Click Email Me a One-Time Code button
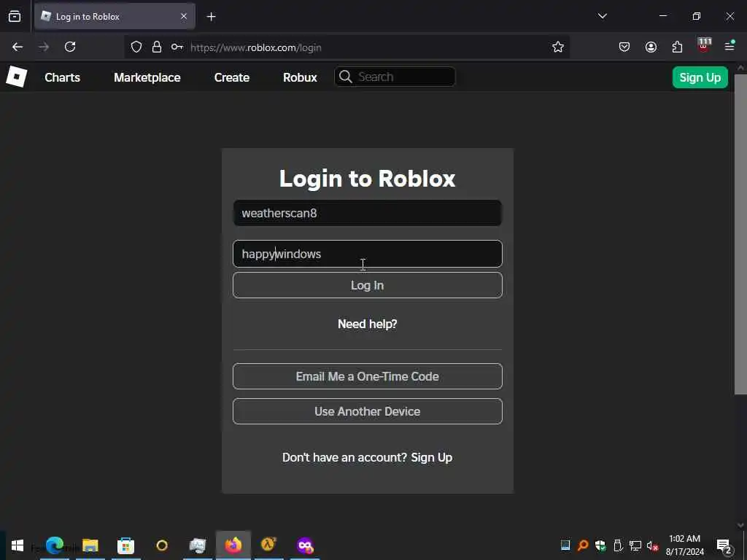The width and height of the screenshot is (747, 560). click(368, 376)
